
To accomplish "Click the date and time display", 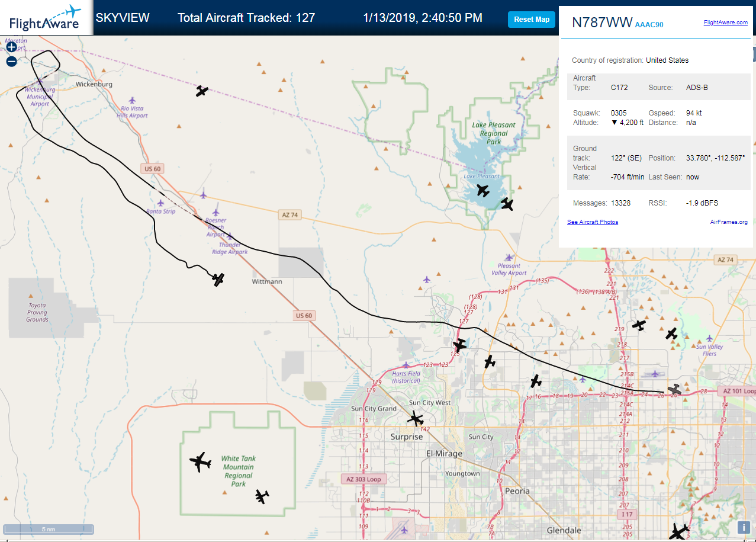I will (x=423, y=18).
